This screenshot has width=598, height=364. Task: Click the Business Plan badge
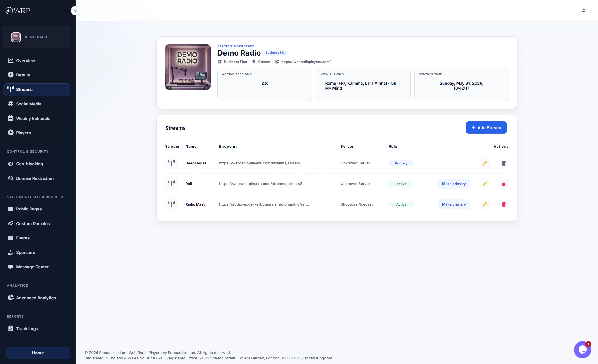tap(276, 53)
